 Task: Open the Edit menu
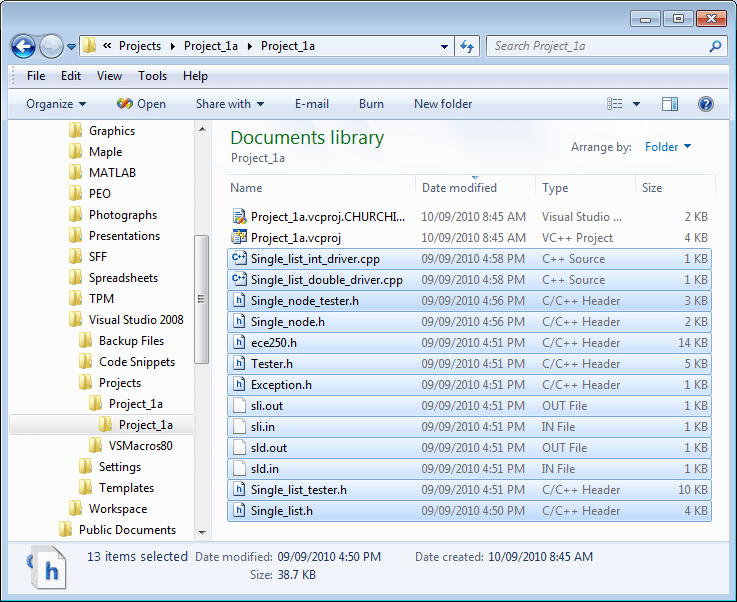click(71, 76)
